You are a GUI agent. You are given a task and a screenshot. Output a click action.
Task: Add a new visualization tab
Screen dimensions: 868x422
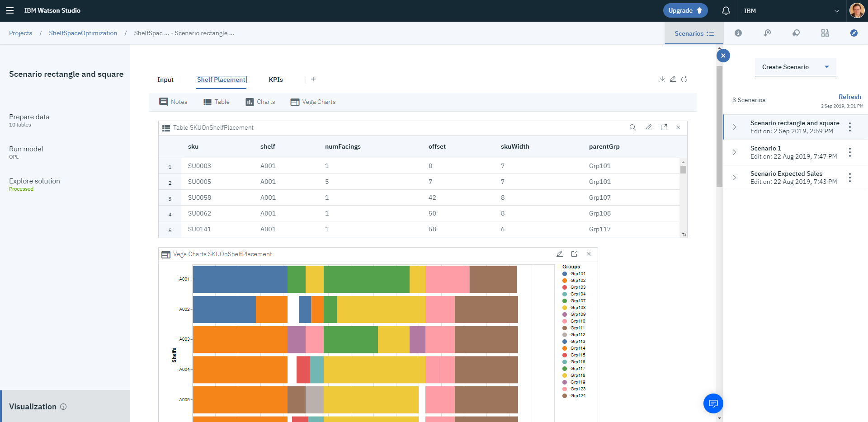pos(313,79)
